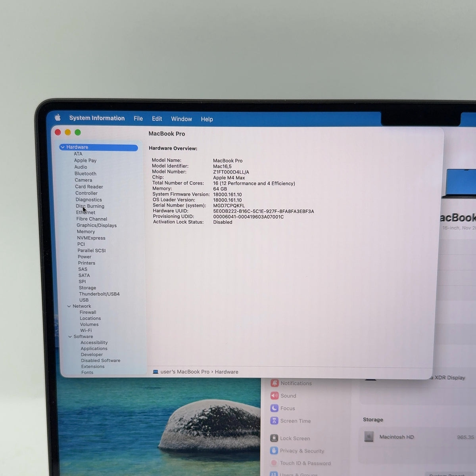Open the Window menu
The width and height of the screenshot is (476, 476).
(181, 119)
